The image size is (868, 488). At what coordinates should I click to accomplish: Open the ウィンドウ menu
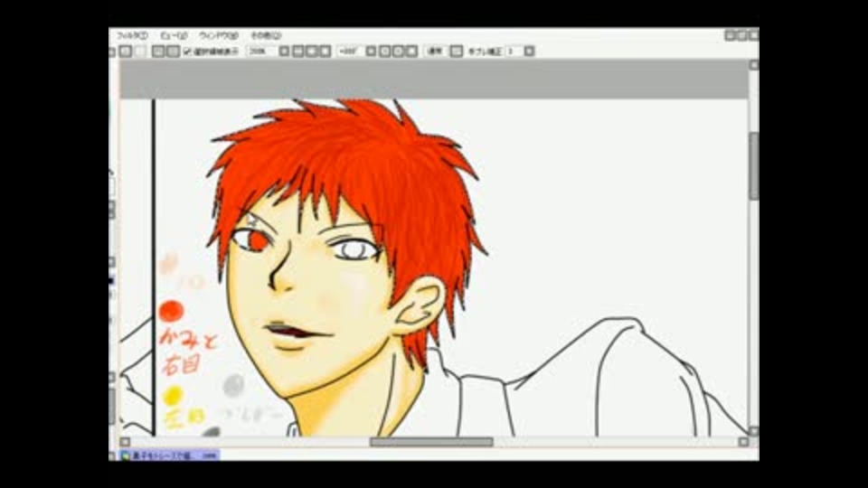point(219,35)
